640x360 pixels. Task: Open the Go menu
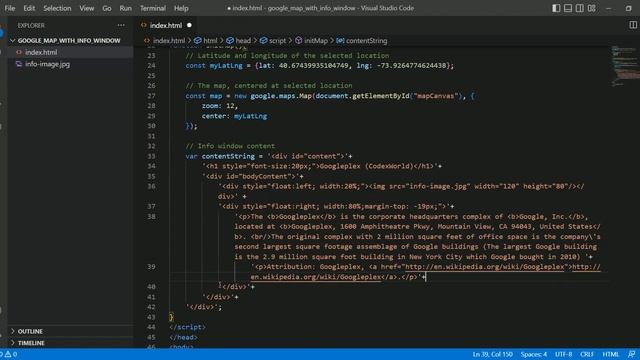pyautogui.click(x=107, y=8)
